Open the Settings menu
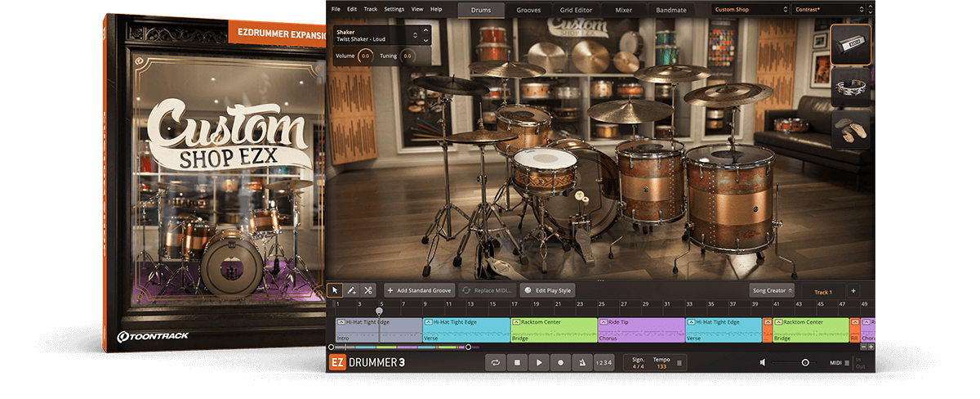Image resolution: width=980 pixels, height=399 pixels. (x=394, y=9)
